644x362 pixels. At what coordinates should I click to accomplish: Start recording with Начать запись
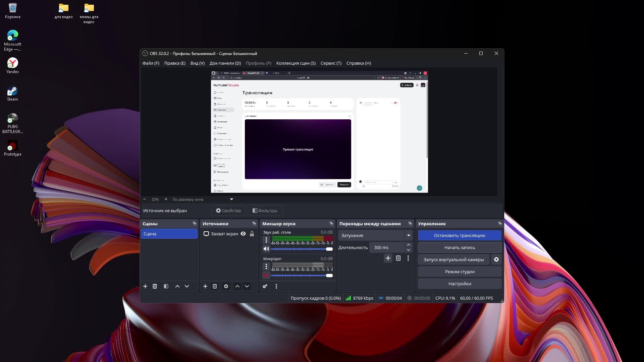point(460,247)
